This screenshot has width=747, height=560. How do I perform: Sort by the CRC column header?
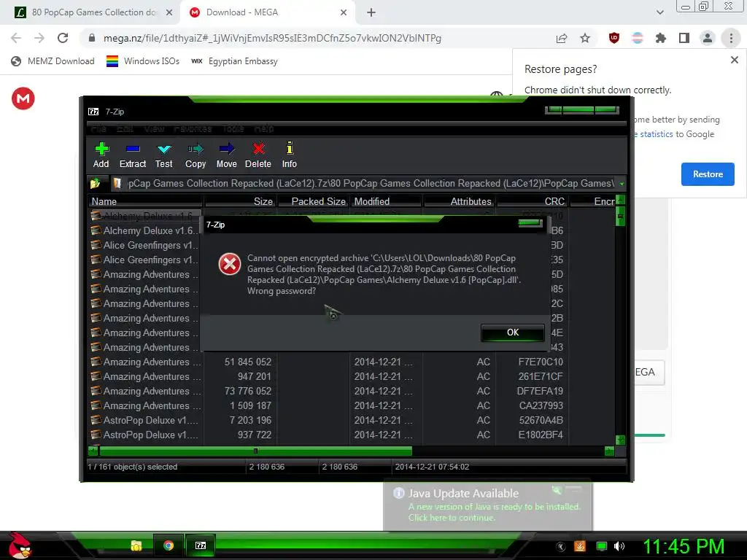(532, 201)
